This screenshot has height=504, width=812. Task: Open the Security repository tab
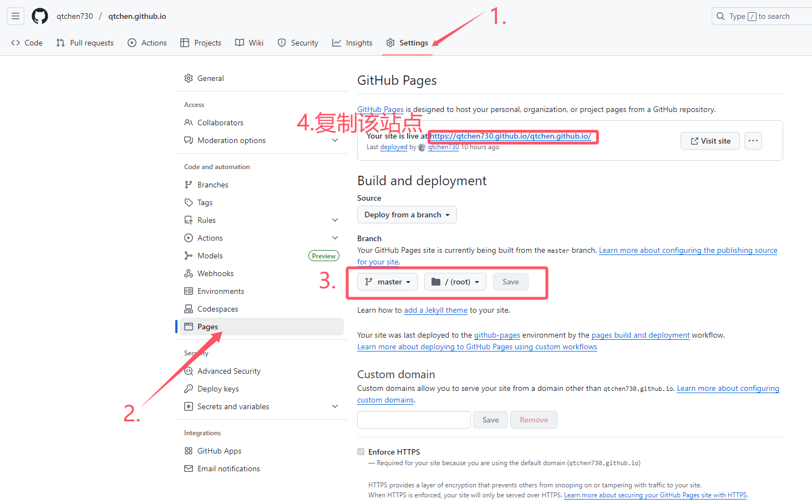298,43
